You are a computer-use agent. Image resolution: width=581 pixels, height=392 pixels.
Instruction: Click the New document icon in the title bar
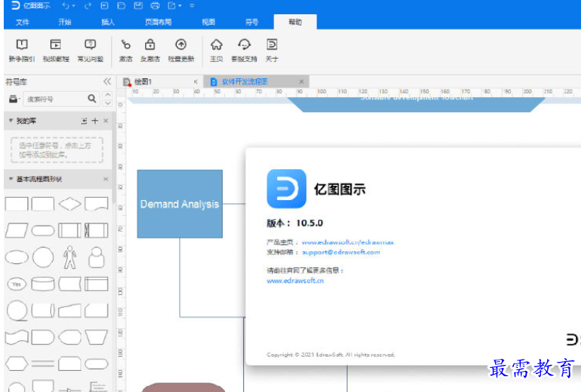[x=105, y=5]
